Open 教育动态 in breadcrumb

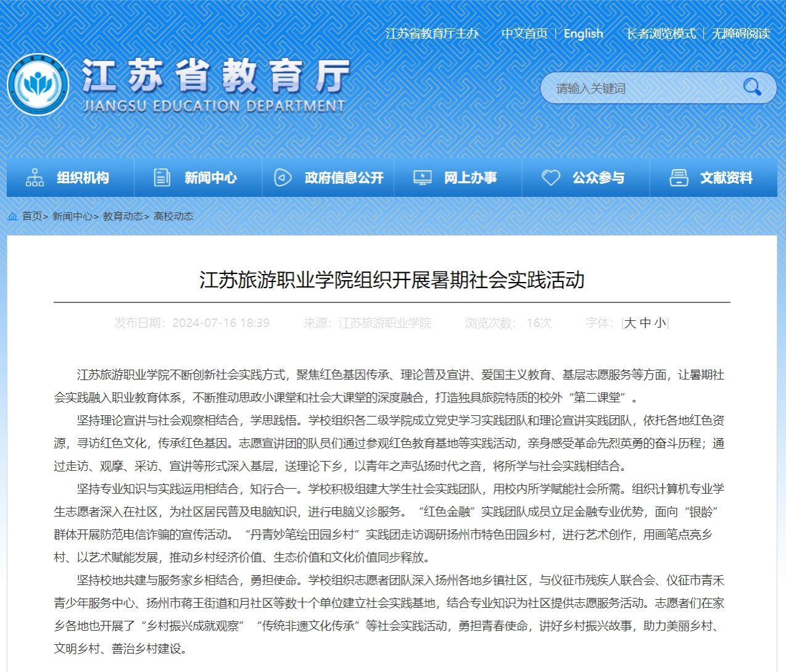point(123,217)
